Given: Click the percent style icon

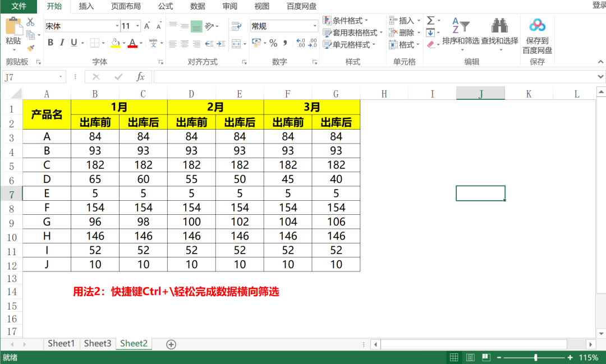Looking at the screenshot, I should [273, 43].
